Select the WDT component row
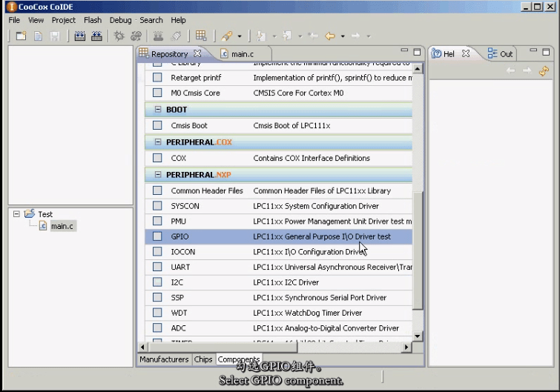560x392 pixels. [x=279, y=313]
